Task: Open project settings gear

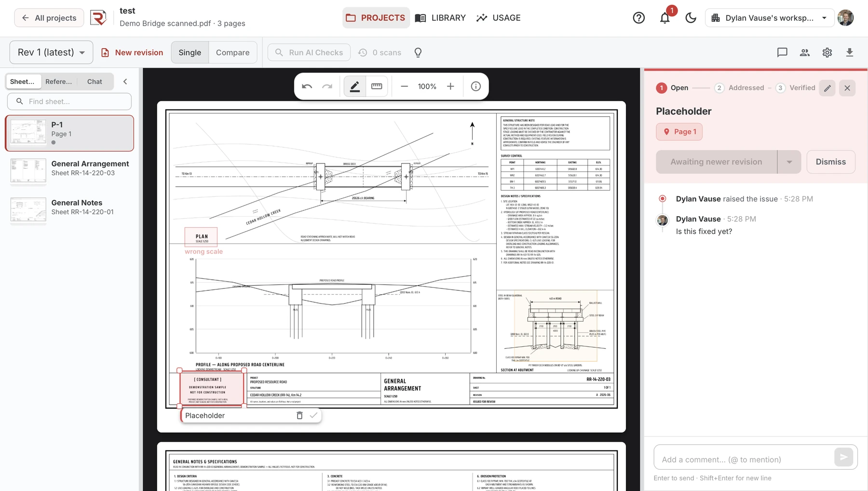Action: (827, 53)
